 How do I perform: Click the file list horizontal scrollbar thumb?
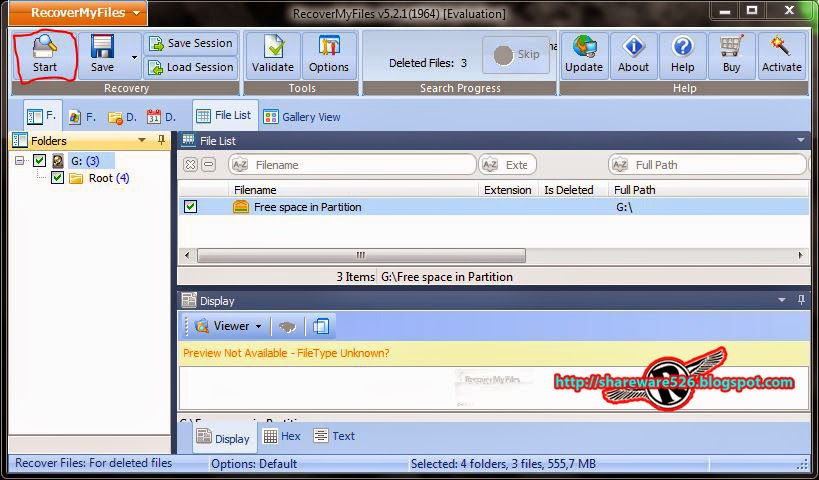click(361, 255)
